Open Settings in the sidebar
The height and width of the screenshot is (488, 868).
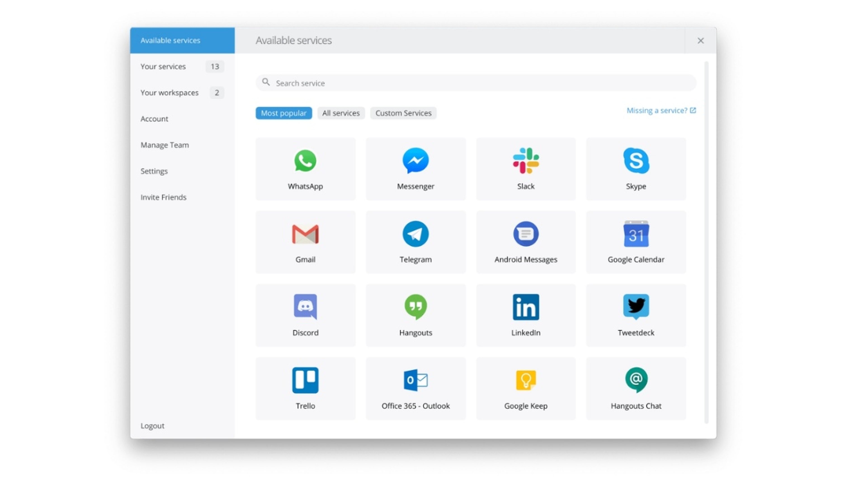(x=182, y=171)
